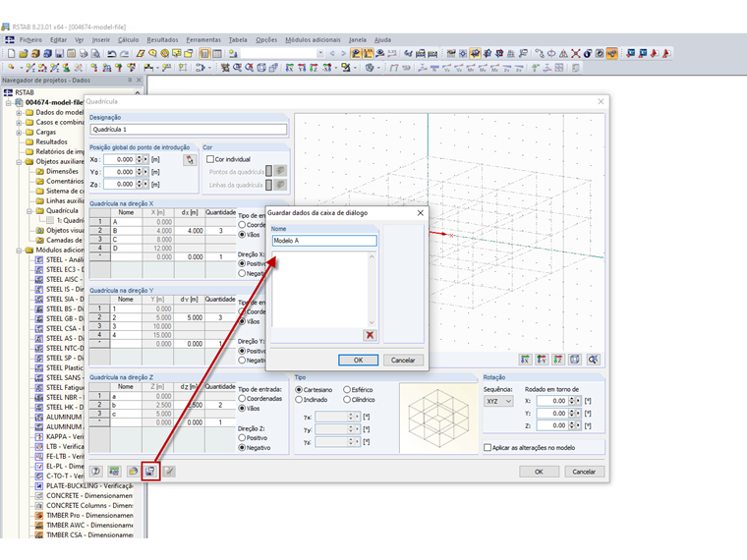Click the red X delete entry icon in save dialog

pyautogui.click(x=370, y=335)
